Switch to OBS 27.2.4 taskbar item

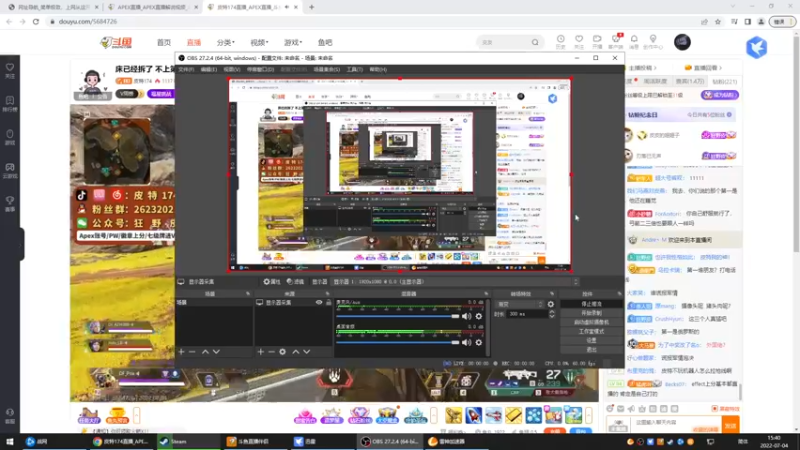click(390, 442)
